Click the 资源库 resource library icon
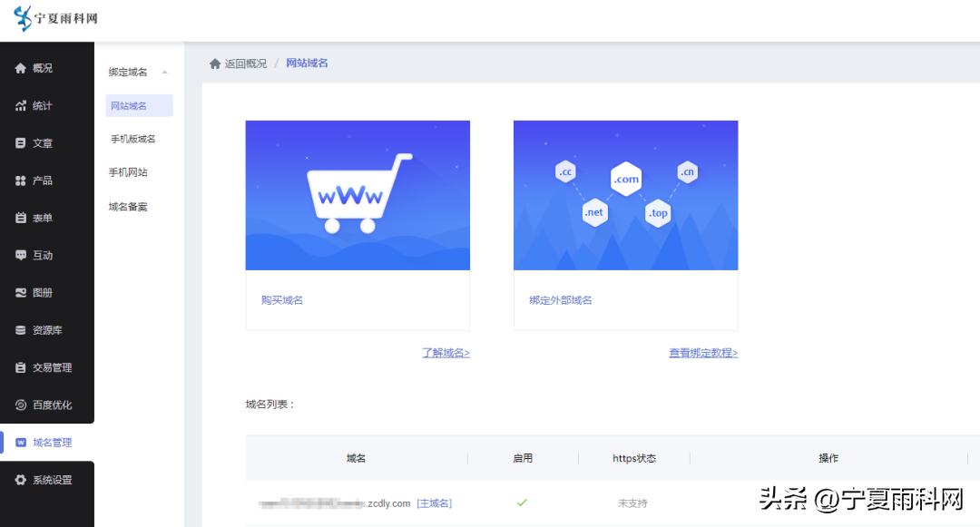980x527 pixels. click(x=22, y=330)
